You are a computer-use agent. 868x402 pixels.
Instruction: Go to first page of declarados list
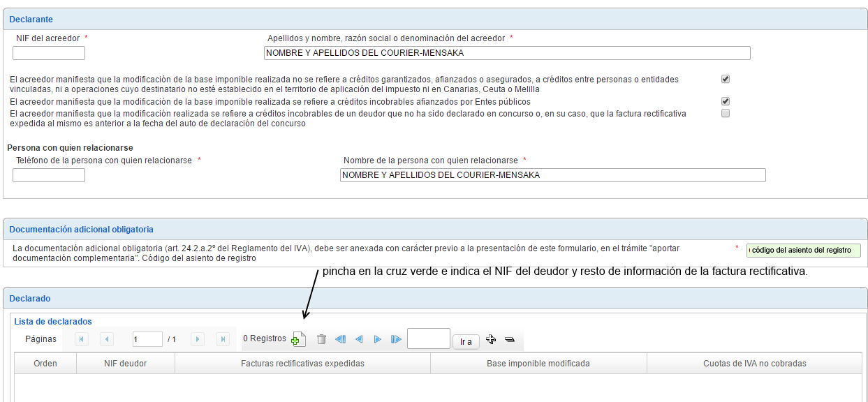click(x=82, y=339)
